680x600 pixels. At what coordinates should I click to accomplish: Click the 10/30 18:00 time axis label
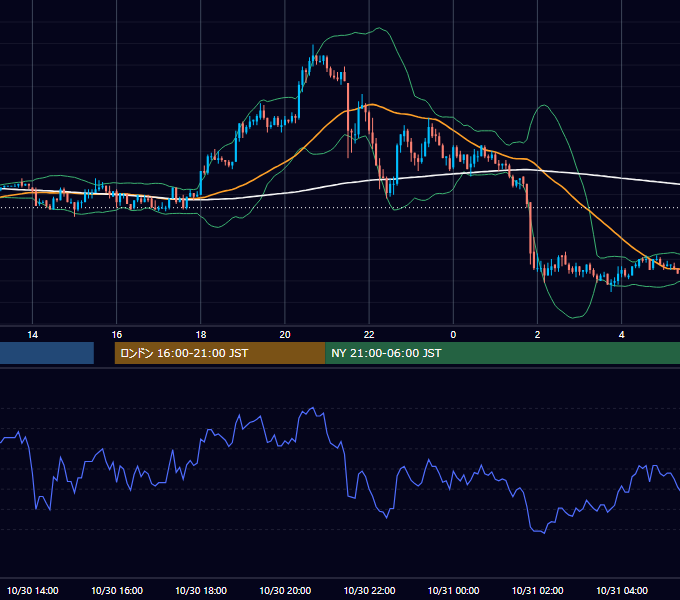201,590
